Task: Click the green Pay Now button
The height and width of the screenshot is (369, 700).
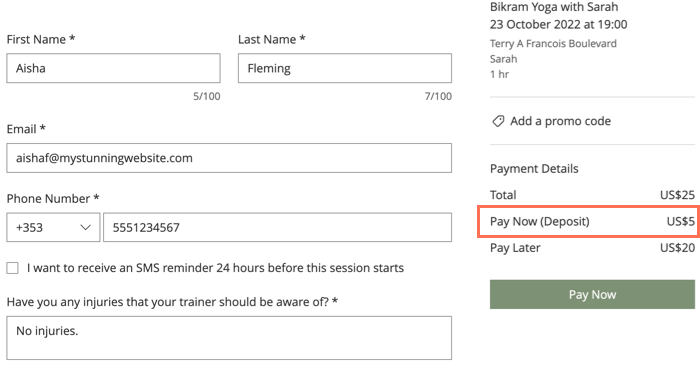Action: tap(592, 294)
